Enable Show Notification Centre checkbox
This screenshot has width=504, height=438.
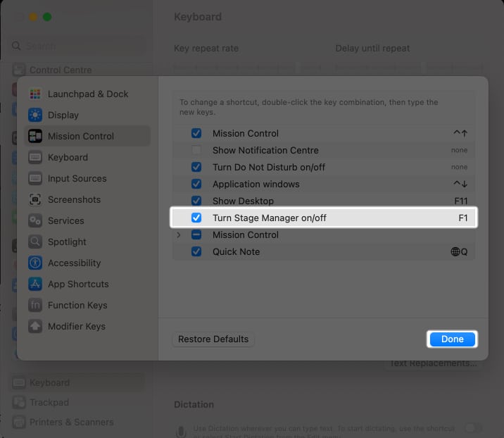coord(196,150)
